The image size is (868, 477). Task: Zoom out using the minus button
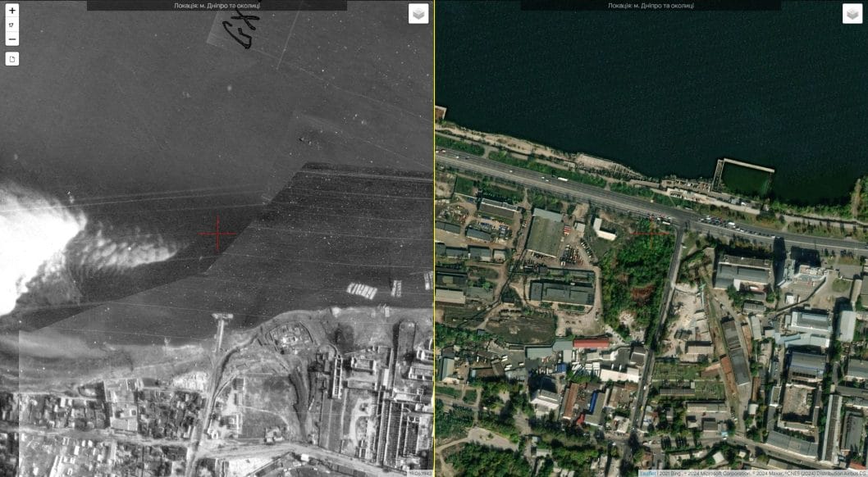pos(12,39)
